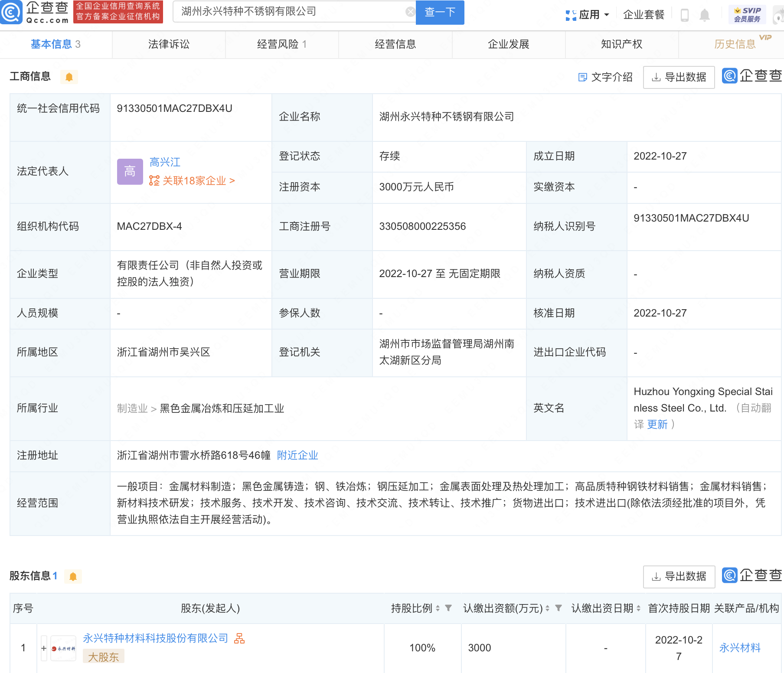Viewport: 784px width, 673px height.
Task: Open notifications bell in top bar
Action: (705, 15)
